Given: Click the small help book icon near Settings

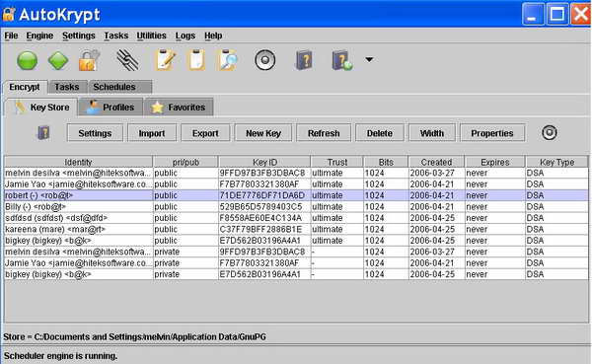Looking at the screenshot, I should coord(43,133).
